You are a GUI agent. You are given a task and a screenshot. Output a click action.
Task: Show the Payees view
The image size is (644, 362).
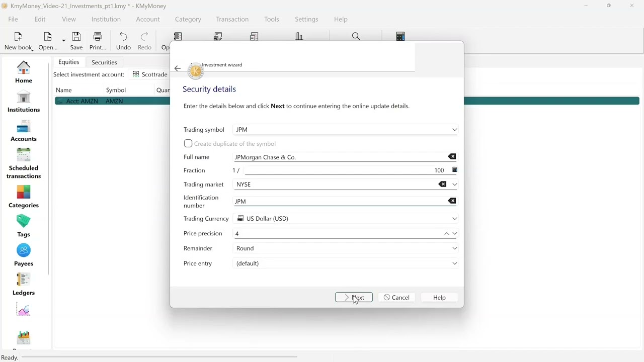pyautogui.click(x=24, y=255)
